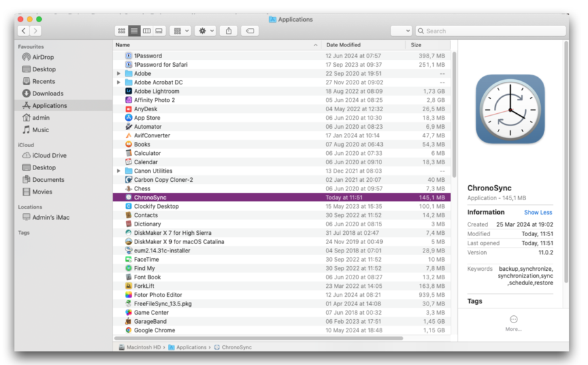This screenshot has width=588, height=365.
Task: Select the highlighted ChronoSync row
Action: 282,198
